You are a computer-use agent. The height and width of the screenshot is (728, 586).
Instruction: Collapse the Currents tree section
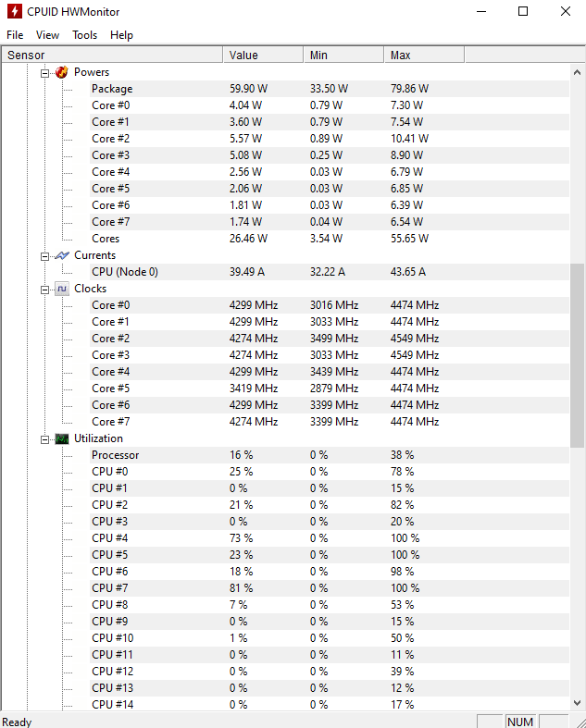pyautogui.click(x=44, y=256)
